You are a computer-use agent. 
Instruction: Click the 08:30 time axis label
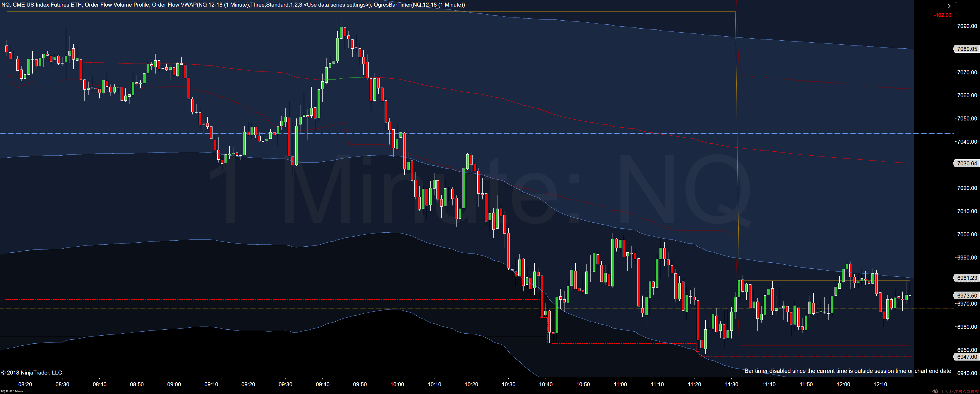point(62,384)
